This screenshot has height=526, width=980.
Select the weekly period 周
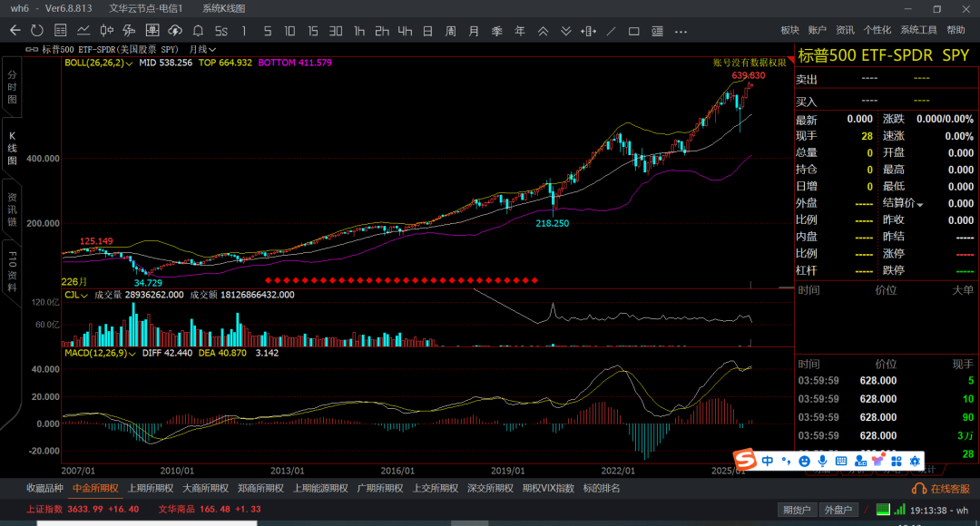[x=451, y=31]
